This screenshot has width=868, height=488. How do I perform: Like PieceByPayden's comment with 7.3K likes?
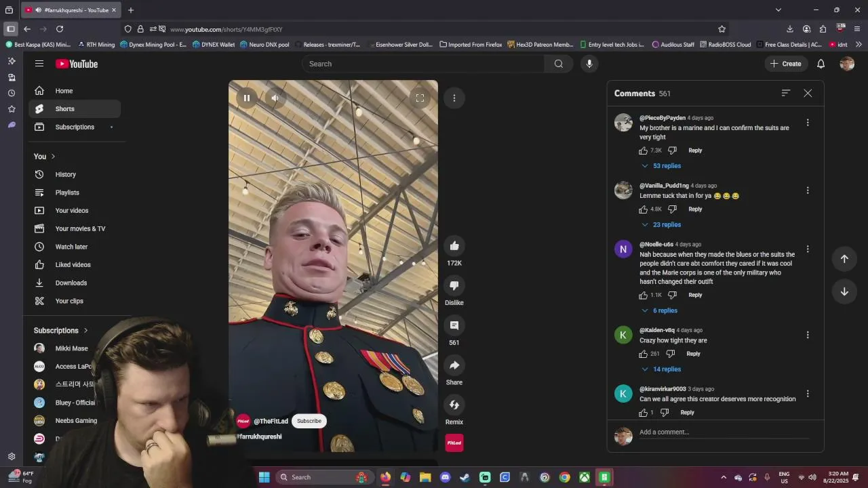pyautogui.click(x=644, y=150)
